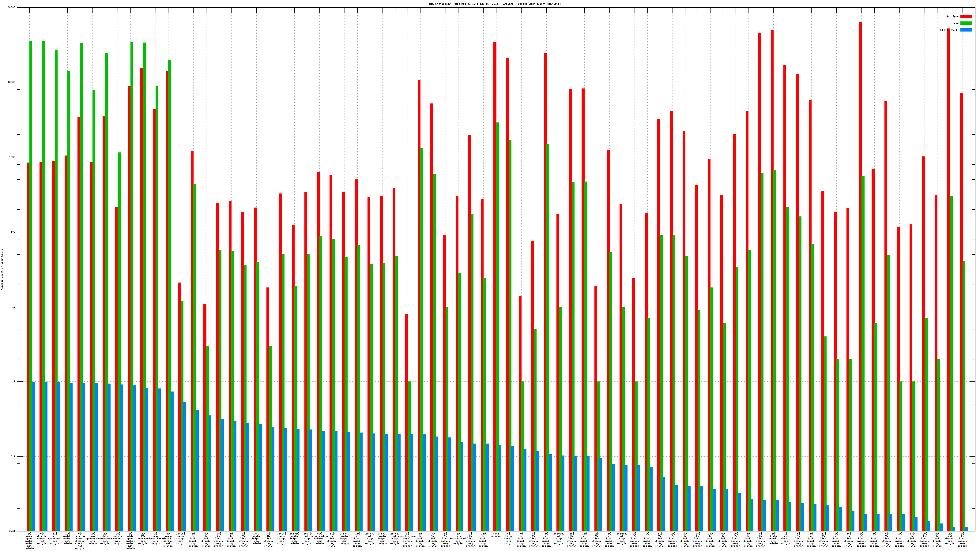Click the 'none origin' x-axis label

496,535
